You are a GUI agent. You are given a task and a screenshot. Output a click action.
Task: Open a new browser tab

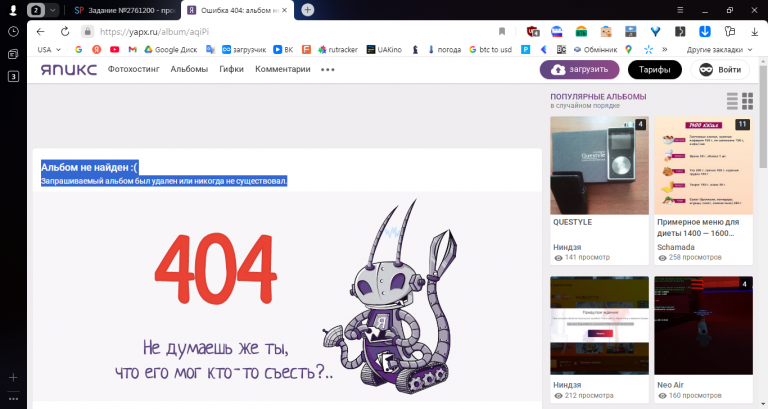coord(308,10)
